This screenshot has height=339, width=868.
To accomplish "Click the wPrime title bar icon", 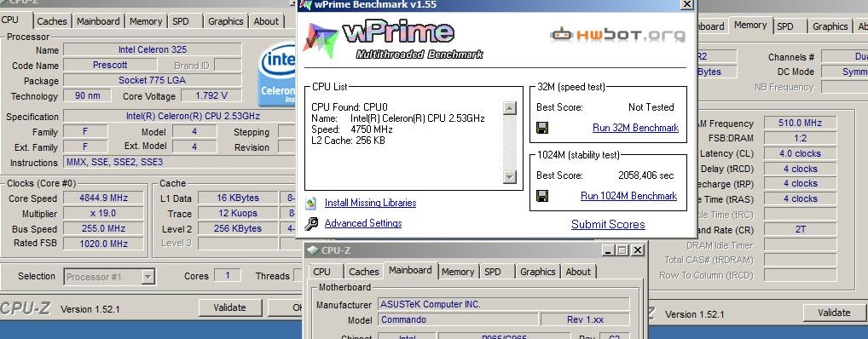I will [305, 5].
